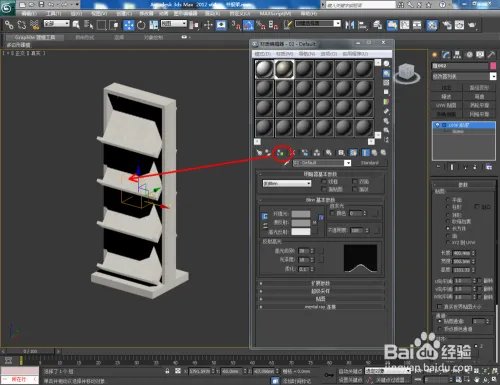
Task: Expand the 扩展参数 rollout
Action: 321,283
